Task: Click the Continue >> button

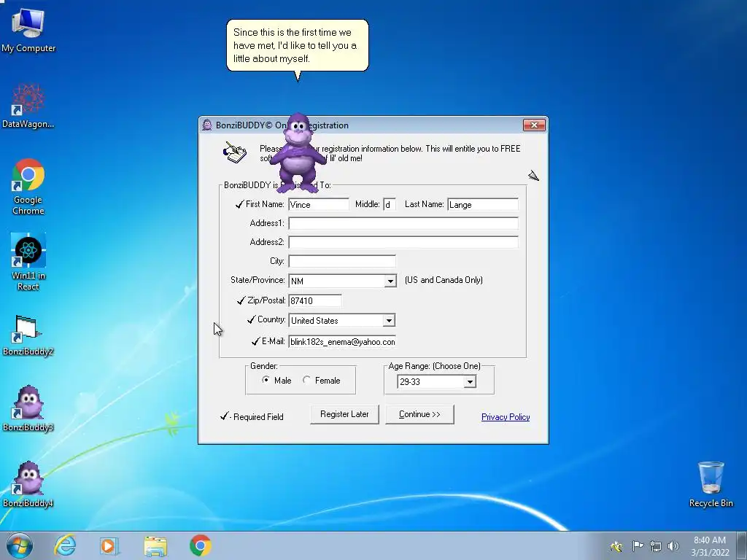Action: coord(419,414)
